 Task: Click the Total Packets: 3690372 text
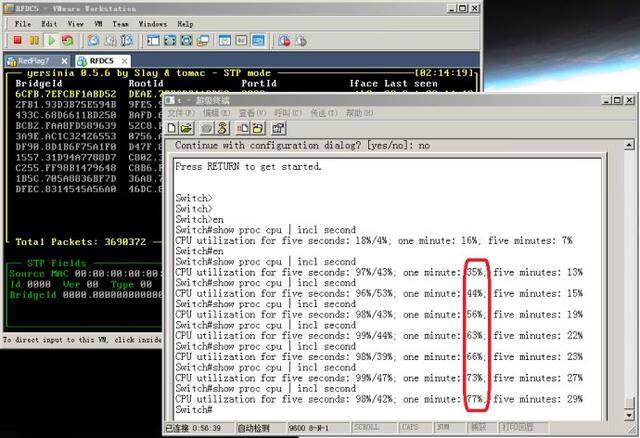[x=80, y=242]
